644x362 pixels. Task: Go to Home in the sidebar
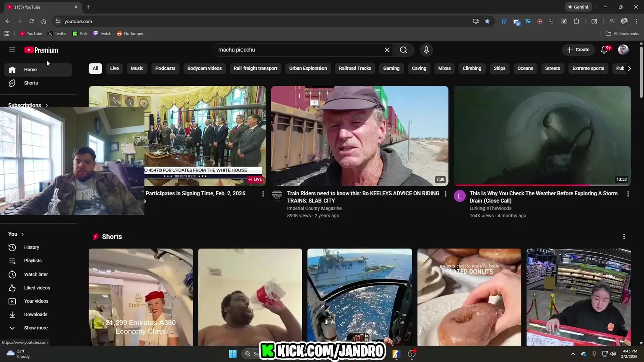tap(38, 69)
